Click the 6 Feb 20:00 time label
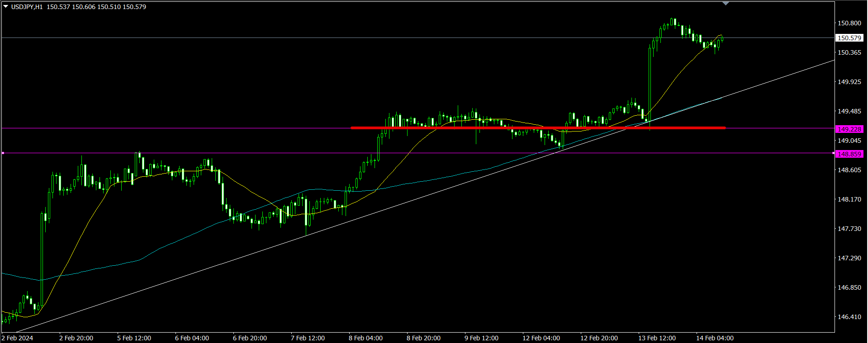This screenshot has height=343, width=868. (x=250, y=338)
